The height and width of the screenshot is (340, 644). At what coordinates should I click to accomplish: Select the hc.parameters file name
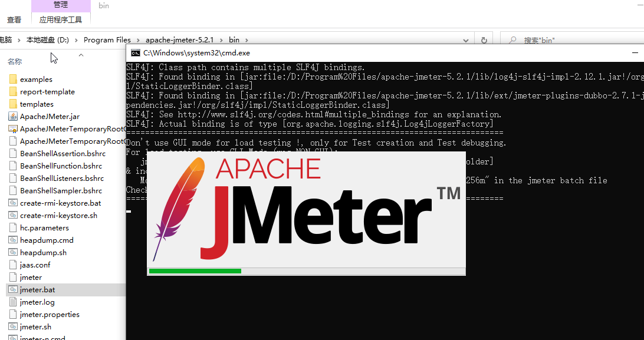44,227
